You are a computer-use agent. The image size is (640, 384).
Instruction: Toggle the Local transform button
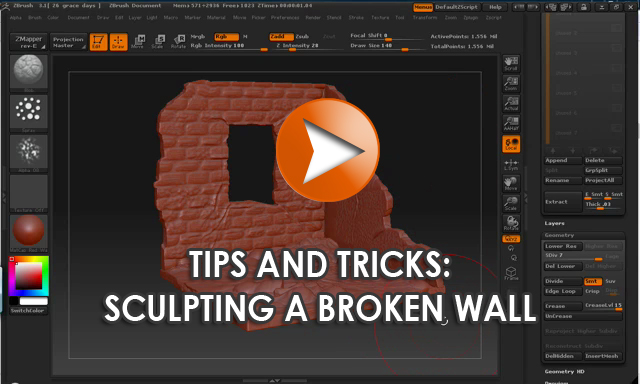511,144
